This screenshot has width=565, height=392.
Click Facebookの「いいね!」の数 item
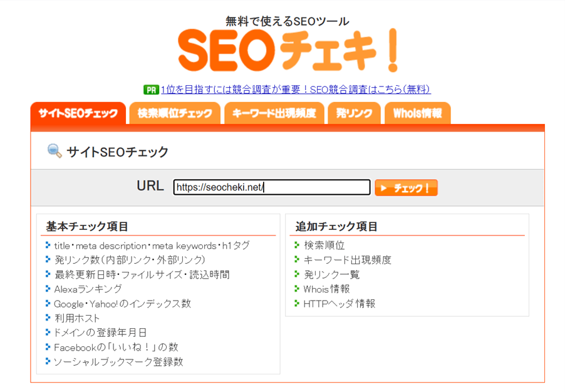(116, 348)
